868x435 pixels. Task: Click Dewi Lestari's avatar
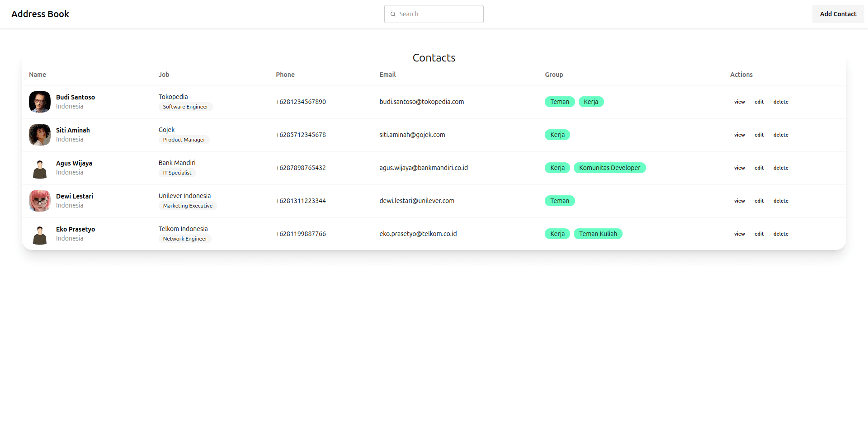(40, 200)
